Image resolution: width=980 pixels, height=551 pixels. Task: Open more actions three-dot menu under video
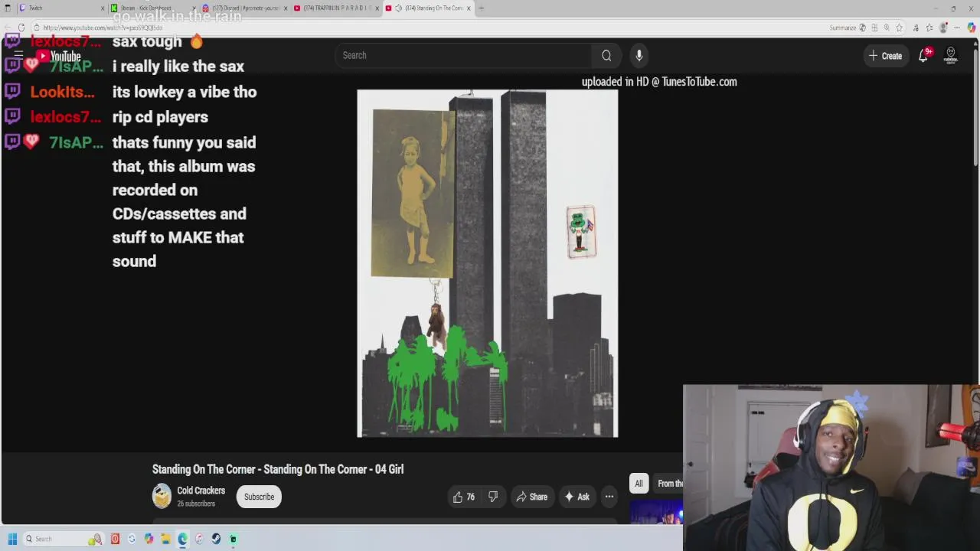(x=609, y=497)
